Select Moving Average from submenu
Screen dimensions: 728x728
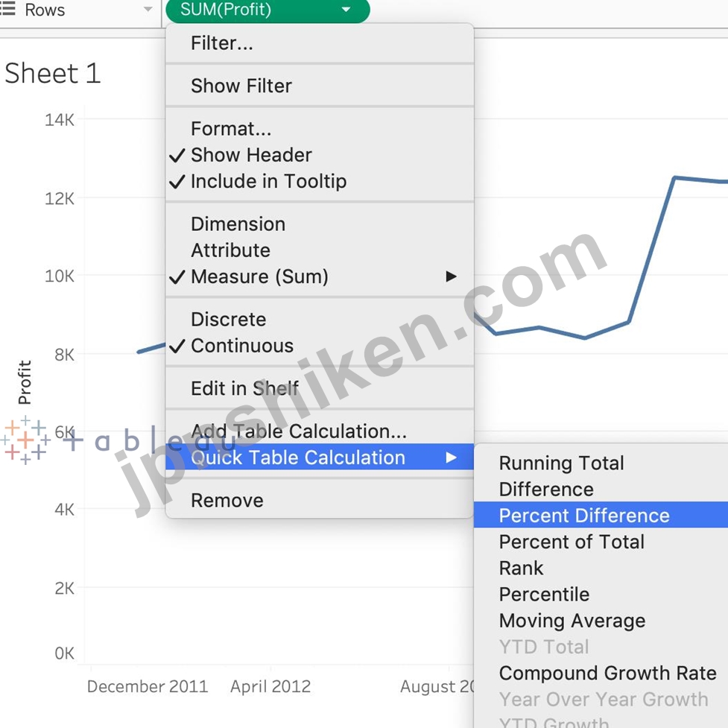pos(572,621)
